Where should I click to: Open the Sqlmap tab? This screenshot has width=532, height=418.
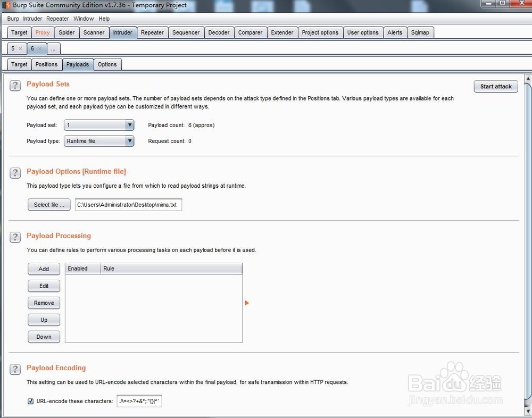point(420,32)
